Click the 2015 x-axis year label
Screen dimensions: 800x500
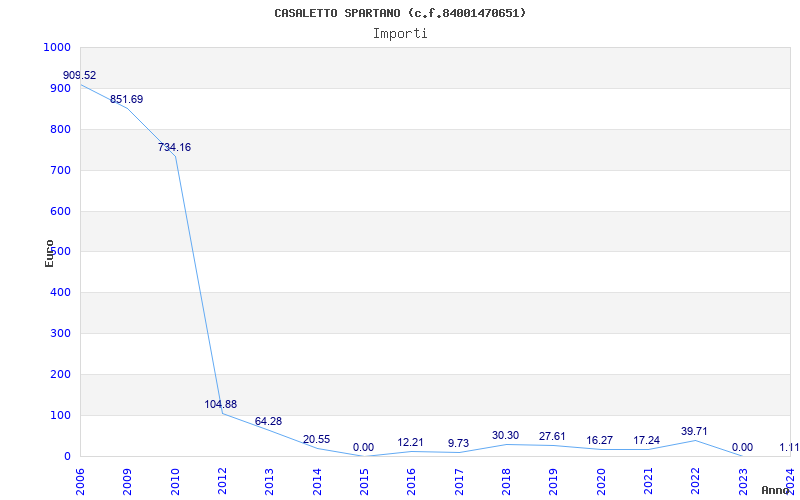point(364,482)
